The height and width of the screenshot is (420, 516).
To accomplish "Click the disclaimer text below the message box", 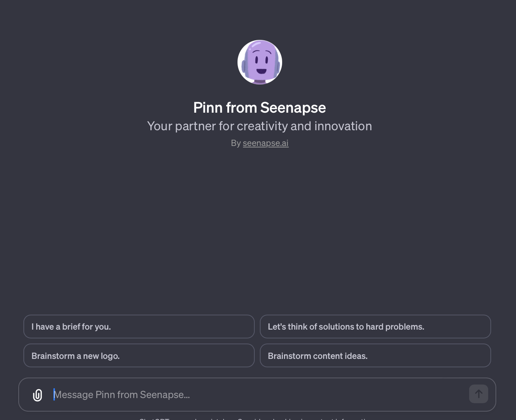I will [x=256, y=418].
